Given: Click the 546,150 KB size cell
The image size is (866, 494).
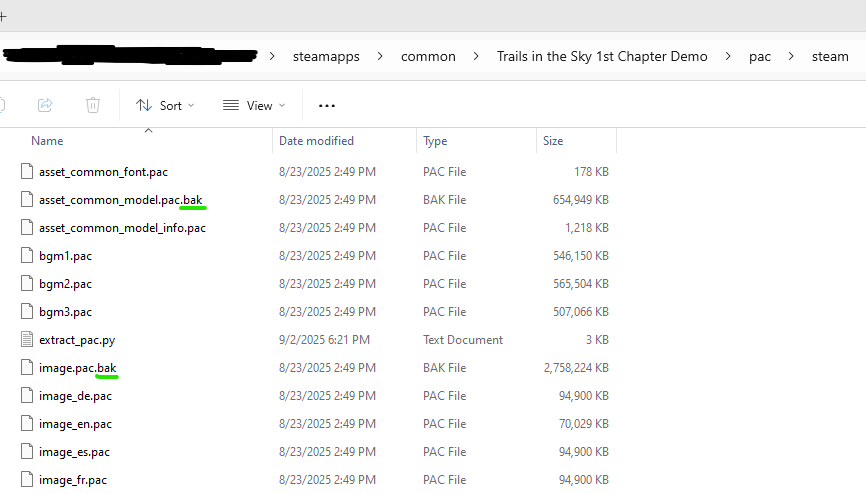Looking at the screenshot, I should pos(581,256).
